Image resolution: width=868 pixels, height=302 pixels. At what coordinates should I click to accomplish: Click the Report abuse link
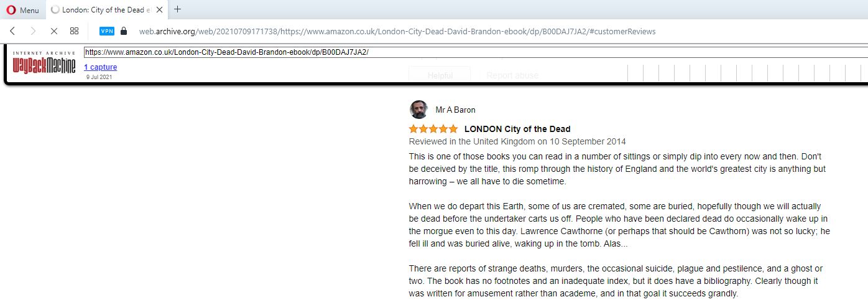[x=512, y=75]
